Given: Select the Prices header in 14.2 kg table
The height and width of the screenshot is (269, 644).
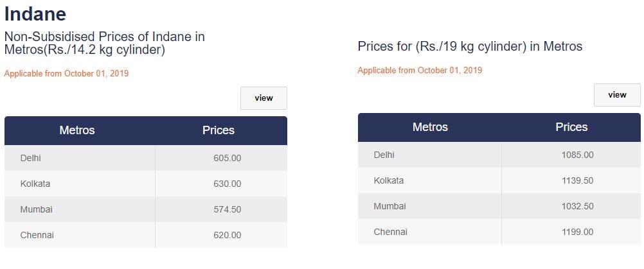Looking at the screenshot, I should click(x=219, y=130).
